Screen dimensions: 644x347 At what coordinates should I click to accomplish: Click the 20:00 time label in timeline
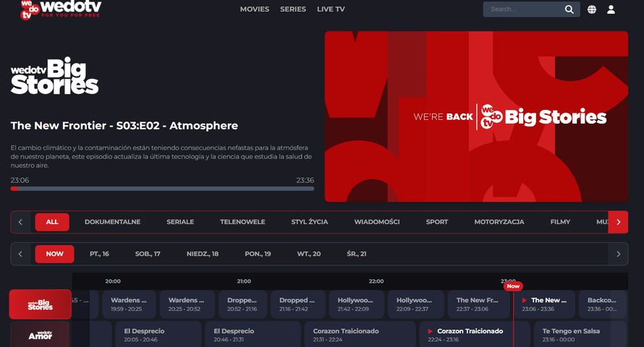coord(113,281)
